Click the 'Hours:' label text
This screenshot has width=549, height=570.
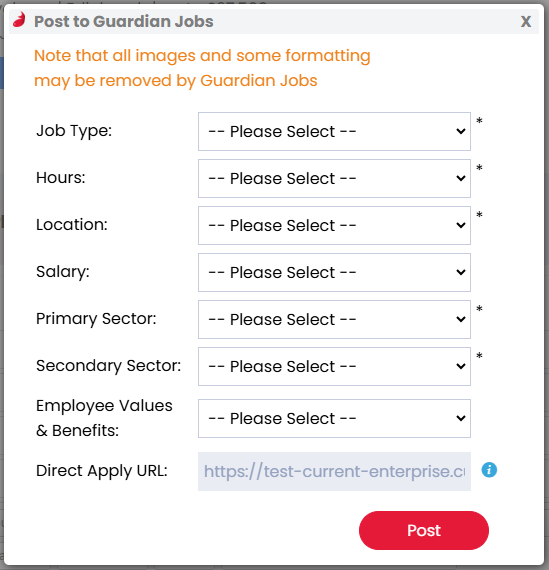(x=61, y=178)
